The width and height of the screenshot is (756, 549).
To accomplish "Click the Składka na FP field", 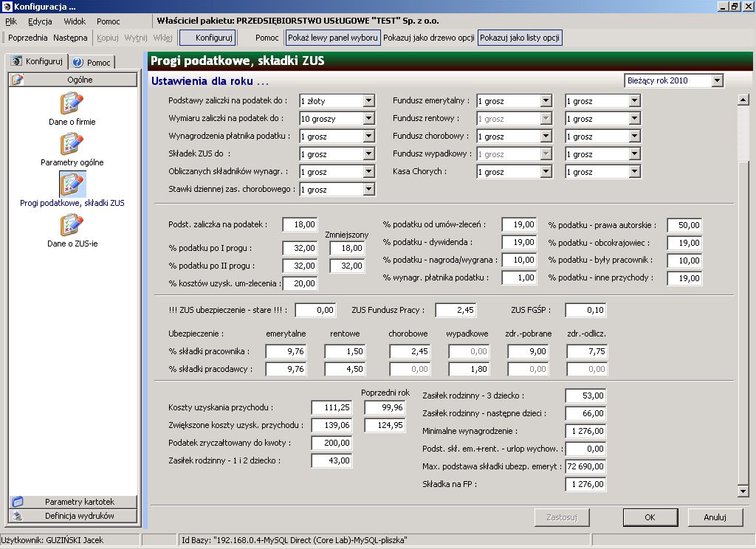I will [585, 484].
